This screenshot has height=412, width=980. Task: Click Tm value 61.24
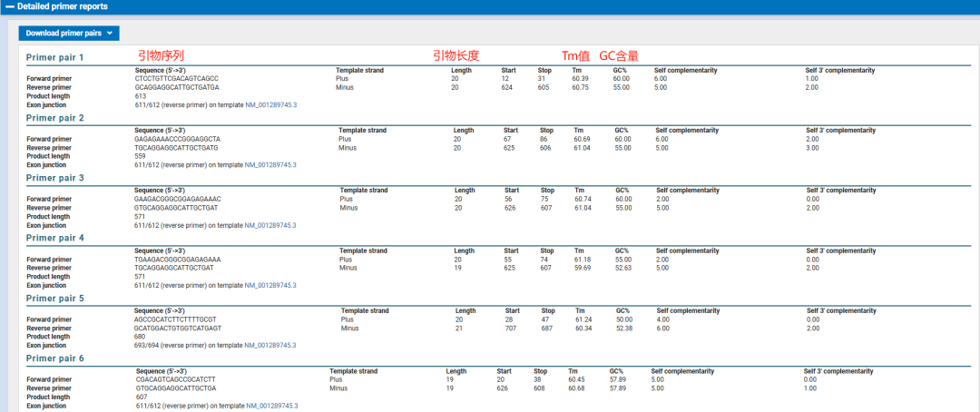coord(584,319)
